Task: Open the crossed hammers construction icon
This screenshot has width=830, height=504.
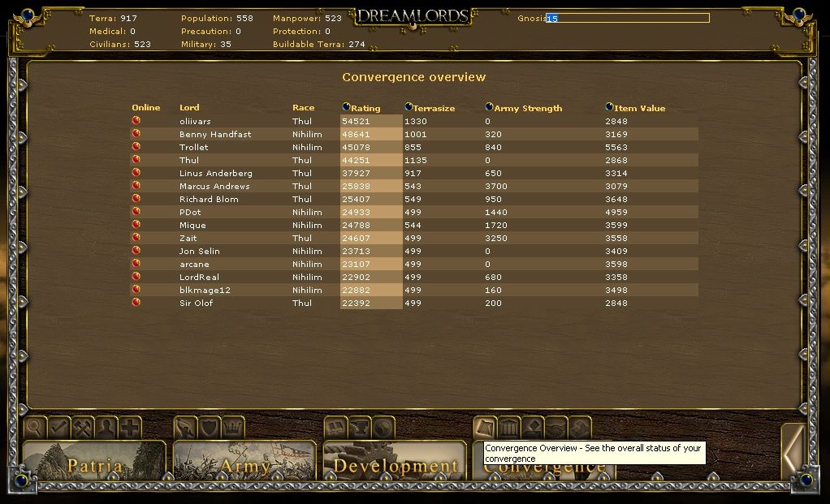Action: (x=83, y=428)
